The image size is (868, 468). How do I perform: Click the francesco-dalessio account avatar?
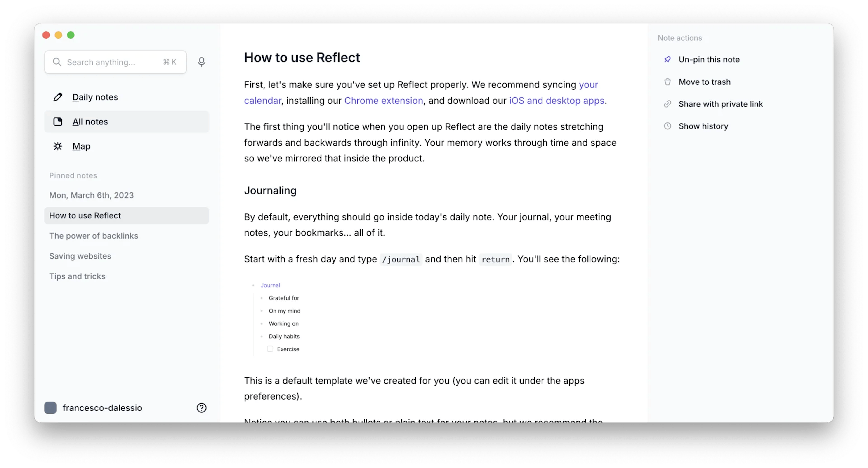[51, 408]
